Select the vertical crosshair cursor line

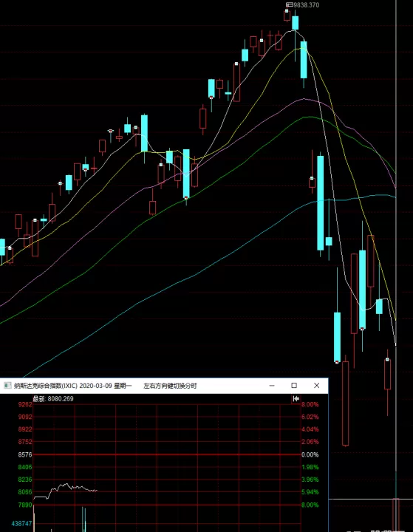(x=396, y=237)
